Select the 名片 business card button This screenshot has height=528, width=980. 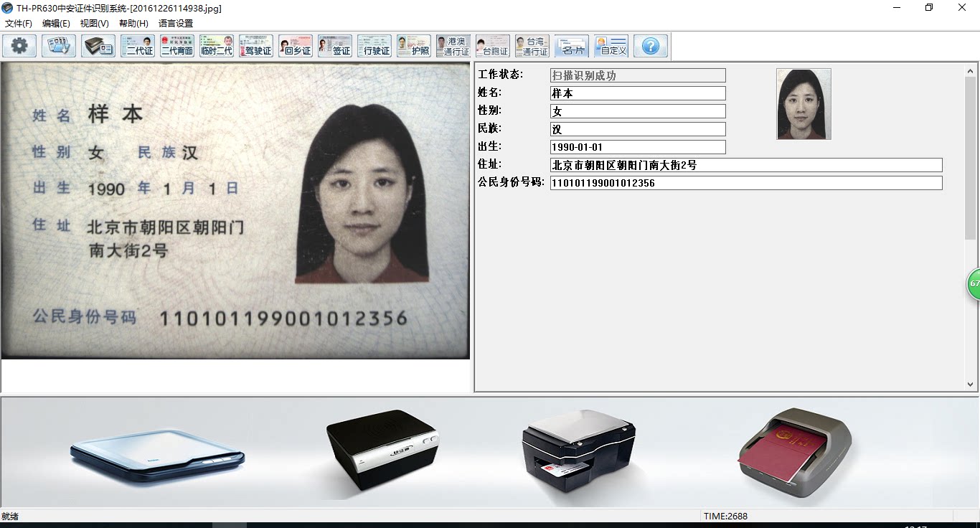(x=572, y=46)
